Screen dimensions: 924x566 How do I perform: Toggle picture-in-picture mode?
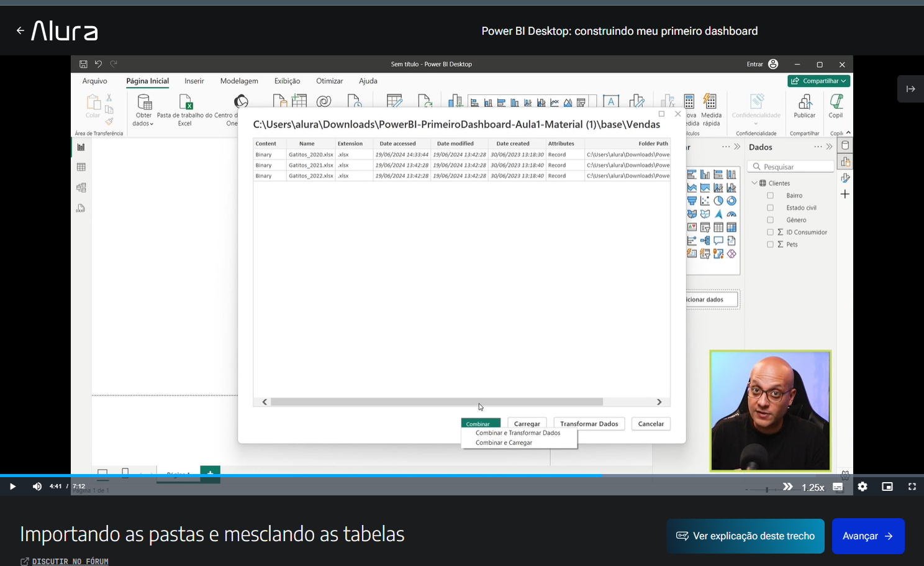point(887,486)
